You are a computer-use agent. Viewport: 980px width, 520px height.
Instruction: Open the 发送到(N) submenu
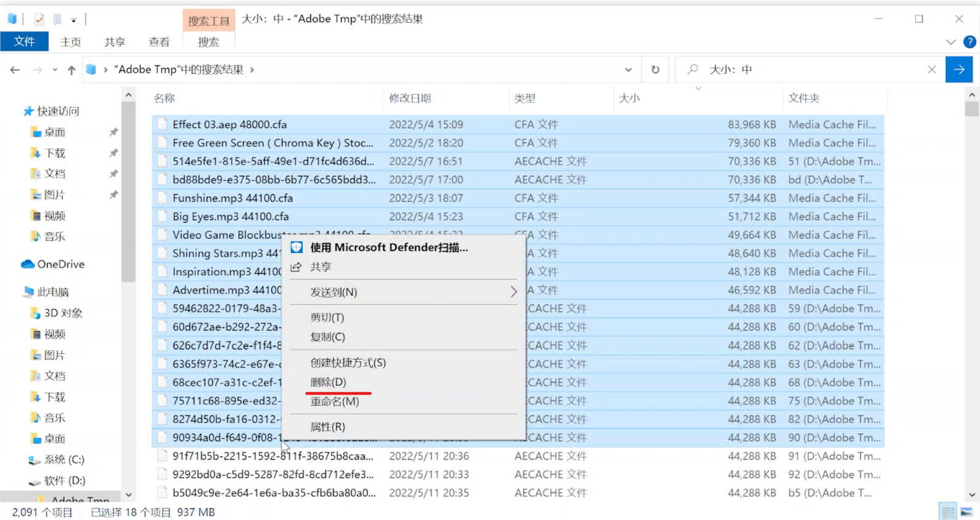(403, 292)
